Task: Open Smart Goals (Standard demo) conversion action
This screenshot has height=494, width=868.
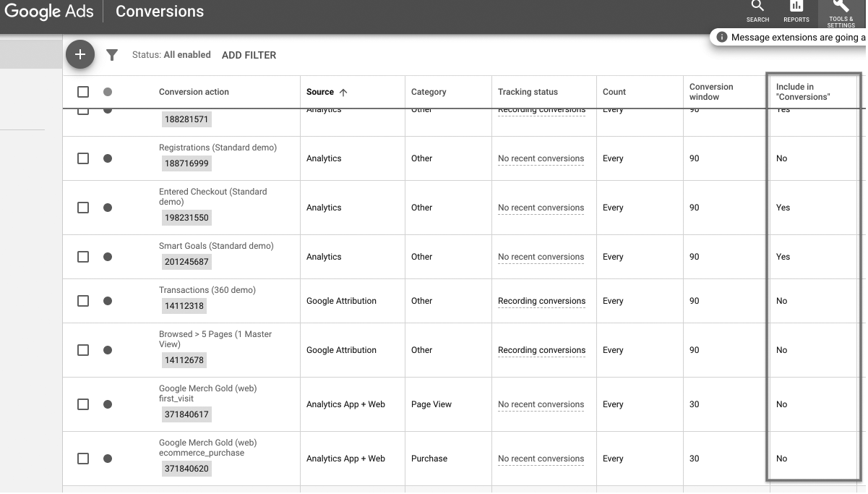Action: click(216, 246)
